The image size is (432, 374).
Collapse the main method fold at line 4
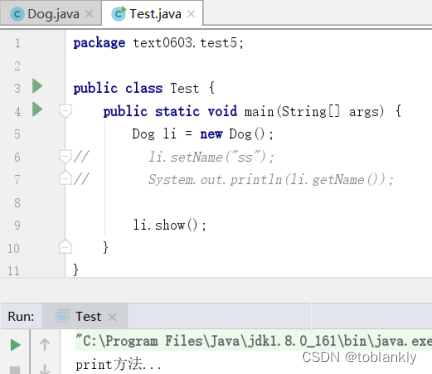[65, 110]
